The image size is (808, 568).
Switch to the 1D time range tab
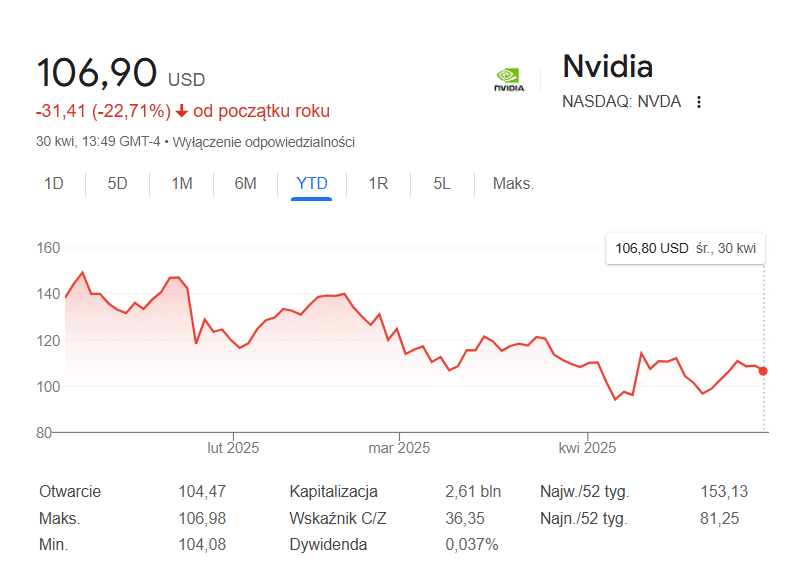point(54,183)
